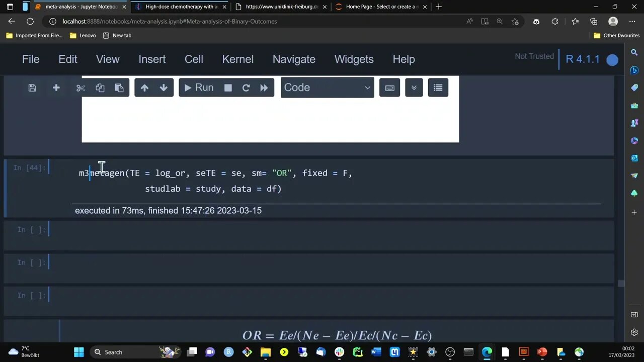The image size is (644, 362).
Task: Open sidebar settings gear
Action: click(634, 332)
